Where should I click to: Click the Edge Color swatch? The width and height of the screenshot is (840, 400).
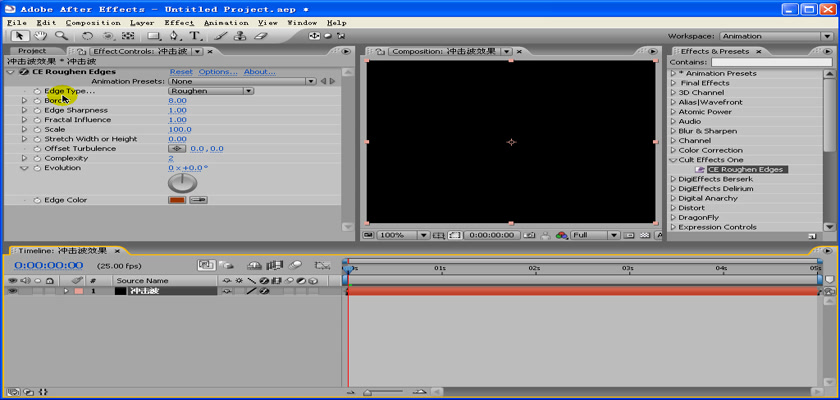[177, 200]
